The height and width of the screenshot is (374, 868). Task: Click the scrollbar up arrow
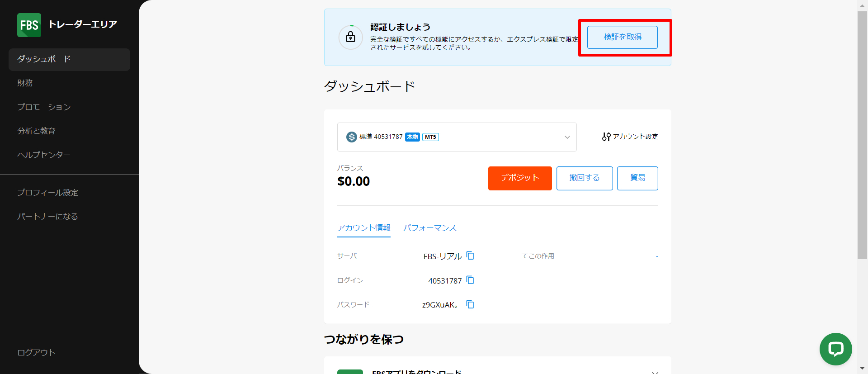(x=862, y=5)
